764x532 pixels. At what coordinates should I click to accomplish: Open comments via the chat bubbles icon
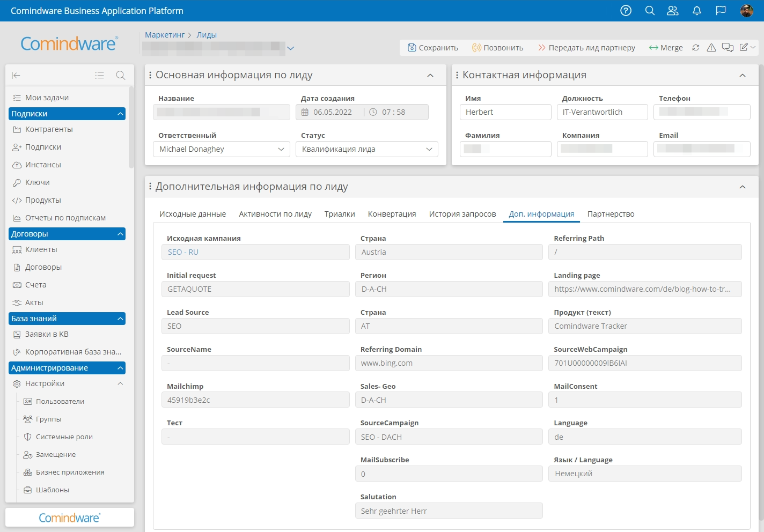click(x=728, y=47)
